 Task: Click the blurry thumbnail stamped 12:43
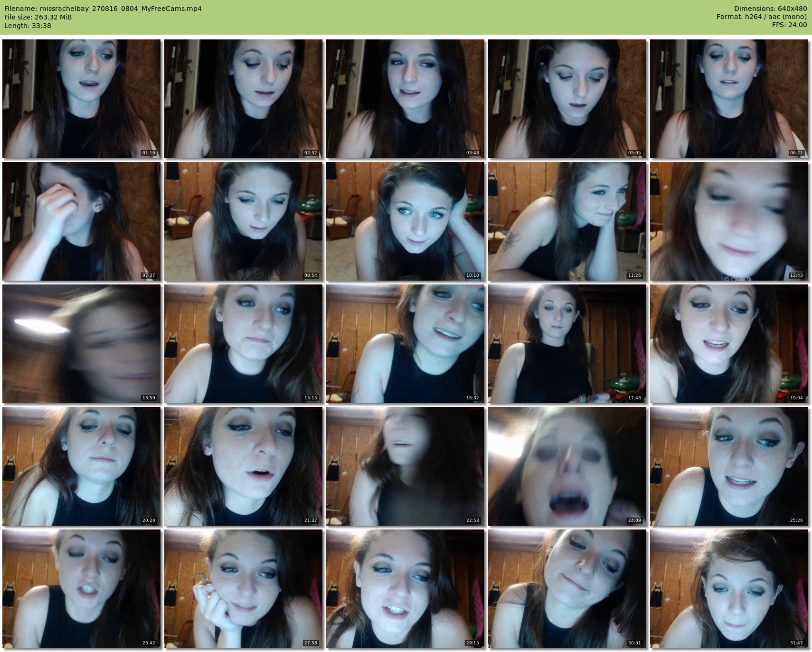click(729, 221)
